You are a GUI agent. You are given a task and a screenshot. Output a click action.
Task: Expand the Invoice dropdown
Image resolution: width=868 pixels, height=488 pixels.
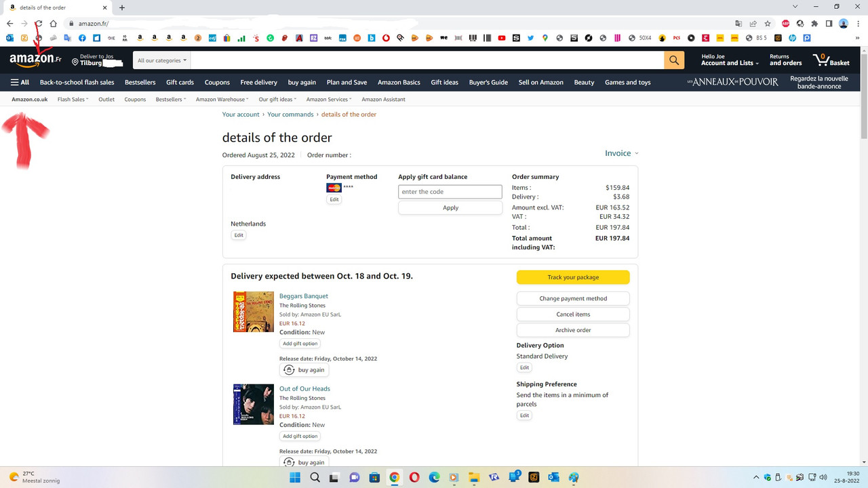click(622, 153)
